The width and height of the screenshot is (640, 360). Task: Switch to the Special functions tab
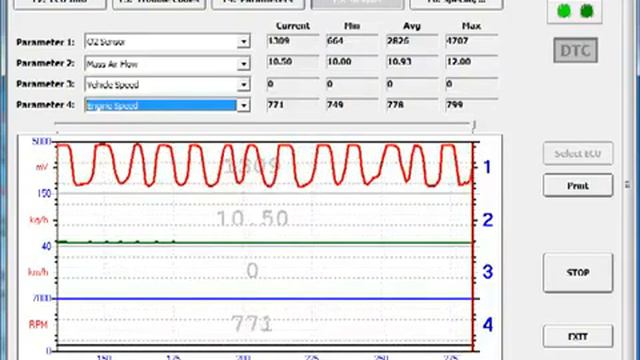[456, 4]
